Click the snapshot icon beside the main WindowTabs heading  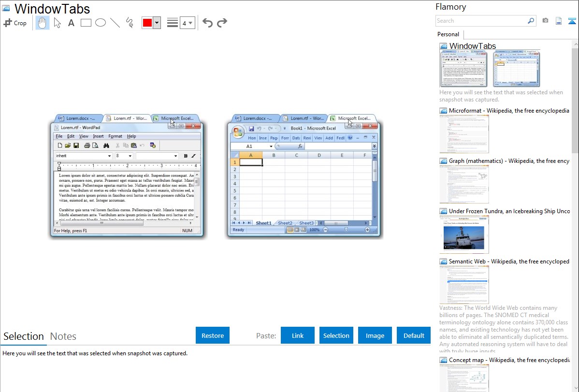click(6, 8)
